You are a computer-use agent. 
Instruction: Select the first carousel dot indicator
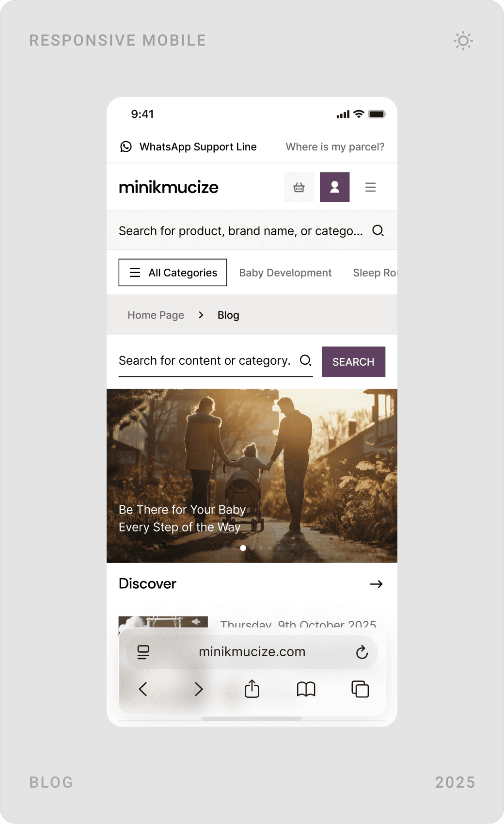pyautogui.click(x=243, y=548)
